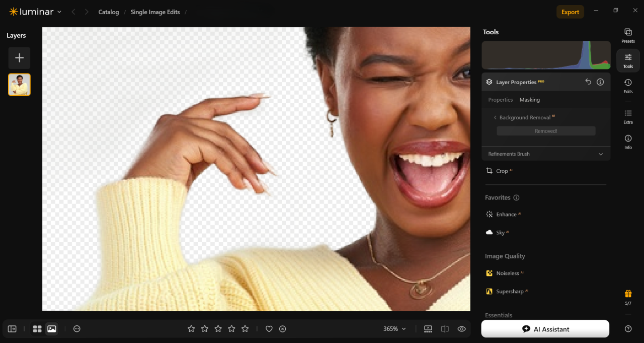The height and width of the screenshot is (343, 644).
Task: Open the Sky AI tool
Action: 498,232
